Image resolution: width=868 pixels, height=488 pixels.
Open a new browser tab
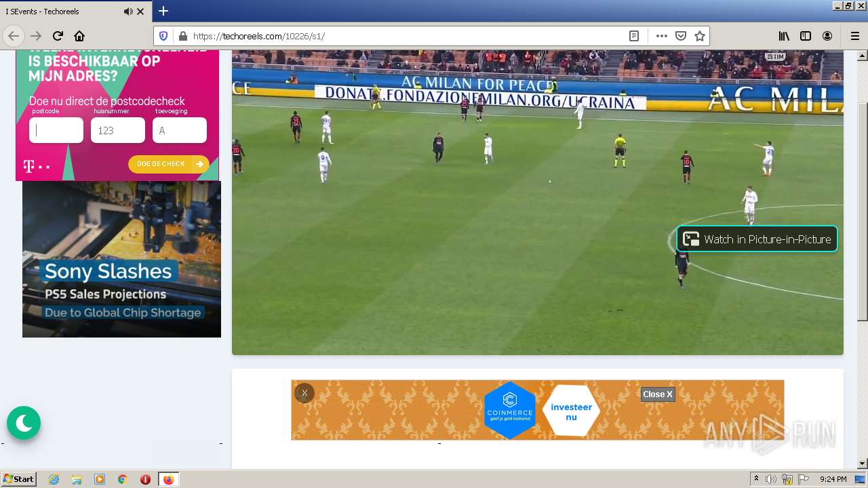coord(163,11)
